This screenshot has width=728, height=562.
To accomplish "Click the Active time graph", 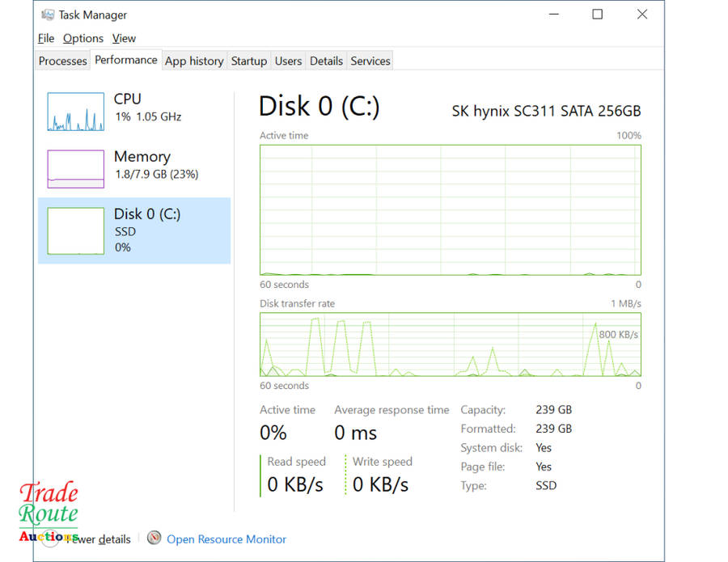I will (x=450, y=210).
